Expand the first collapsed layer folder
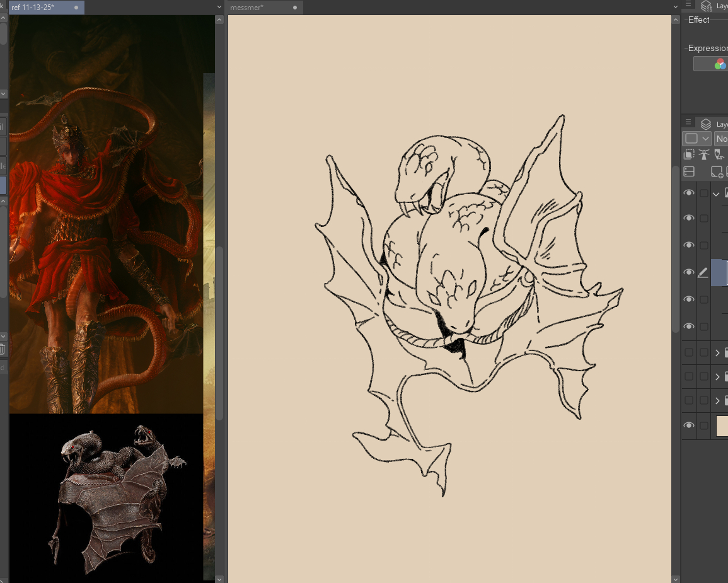Image resolution: width=728 pixels, height=583 pixels. pos(717,352)
